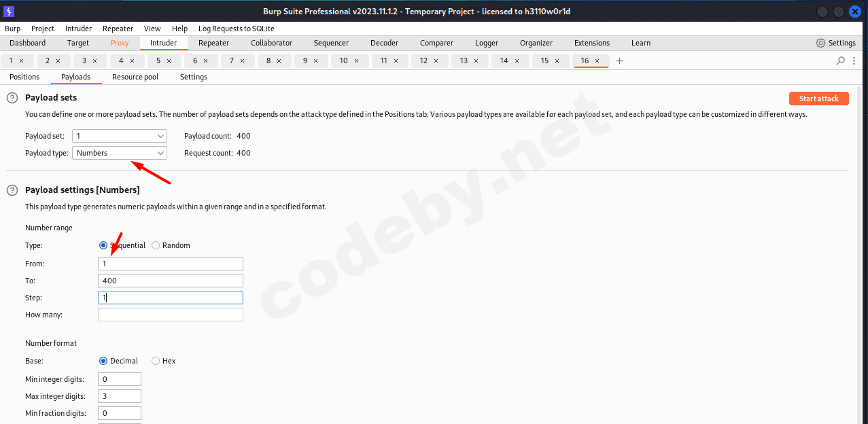
Task: Click the Burp lightning logo icon
Action: (9, 11)
